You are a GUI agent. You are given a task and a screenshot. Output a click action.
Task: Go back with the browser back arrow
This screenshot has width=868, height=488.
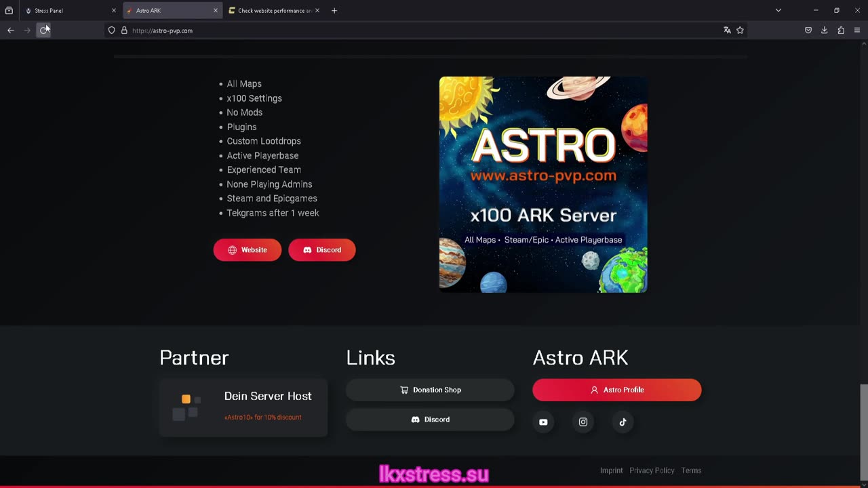11,30
